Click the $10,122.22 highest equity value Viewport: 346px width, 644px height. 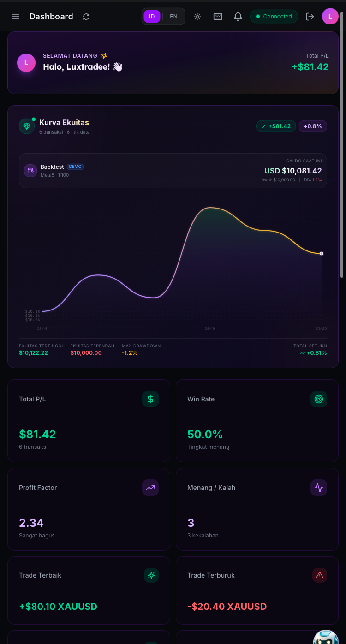click(x=33, y=353)
